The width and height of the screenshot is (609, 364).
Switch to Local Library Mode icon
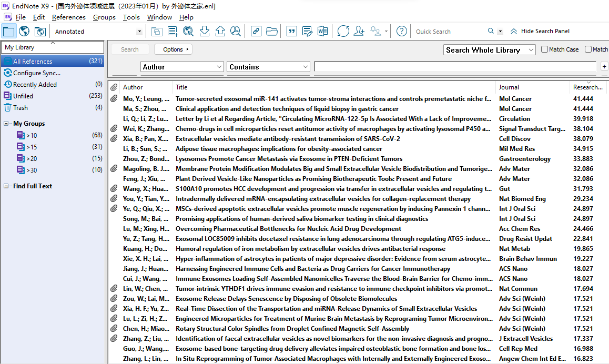click(x=8, y=31)
